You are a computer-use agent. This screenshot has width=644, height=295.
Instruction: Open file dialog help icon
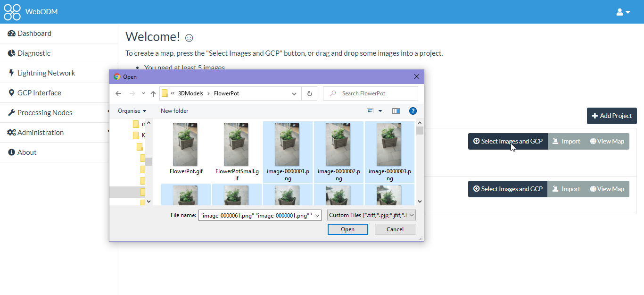coord(413,111)
